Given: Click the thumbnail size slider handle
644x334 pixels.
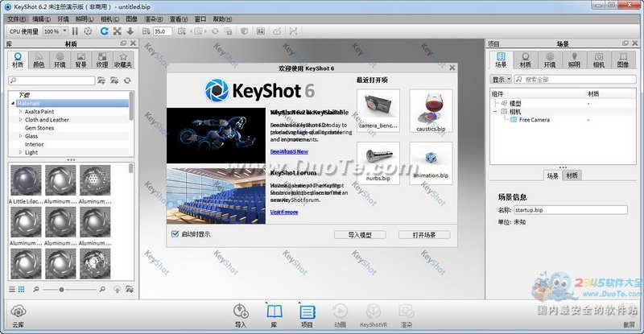Looking at the screenshot, I should (61, 290).
